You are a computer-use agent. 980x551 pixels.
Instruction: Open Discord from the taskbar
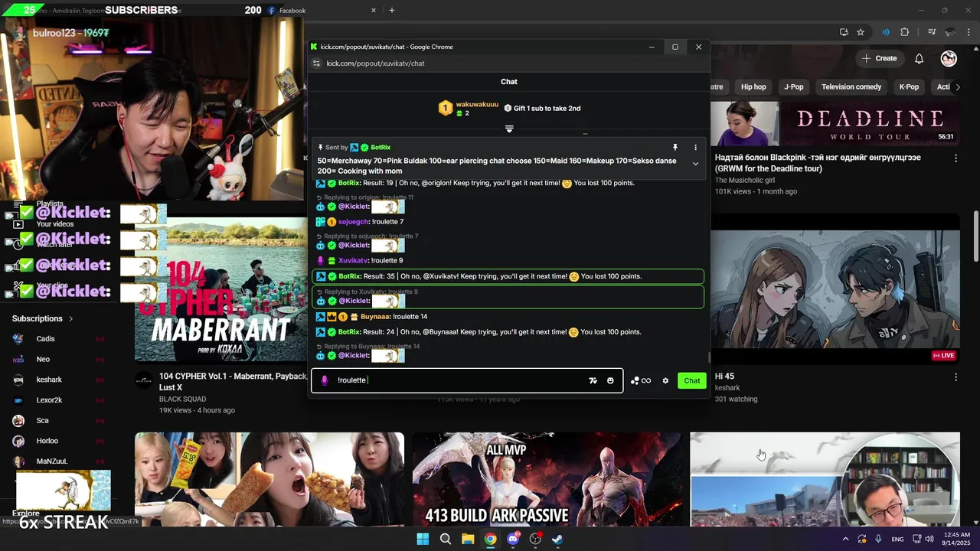513,539
